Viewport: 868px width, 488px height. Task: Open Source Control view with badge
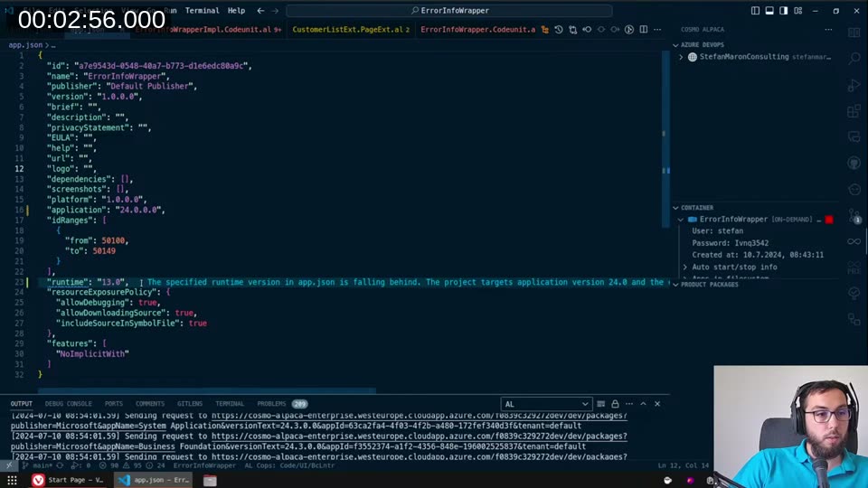854,216
